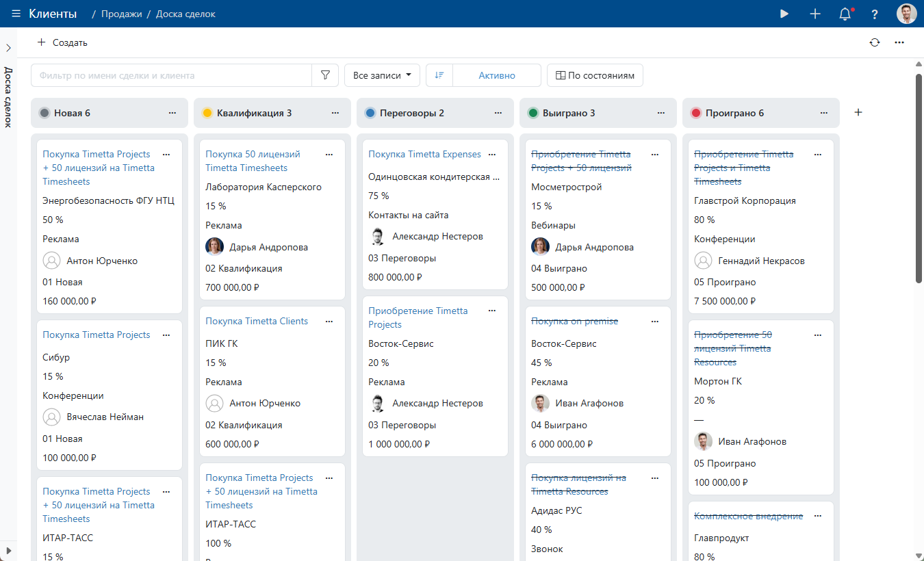Click the plus icon in the top bar
924x561 pixels.
click(x=815, y=14)
